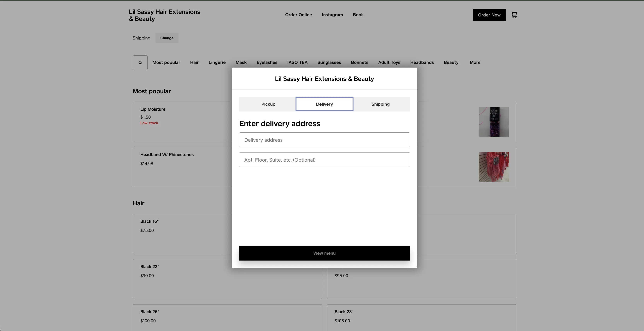Jump to Eyelashes category
The width and height of the screenshot is (644, 331).
(x=267, y=62)
